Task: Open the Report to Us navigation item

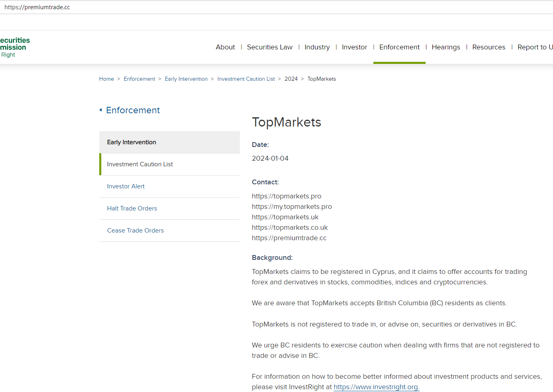Action: pyautogui.click(x=535, y=47)
